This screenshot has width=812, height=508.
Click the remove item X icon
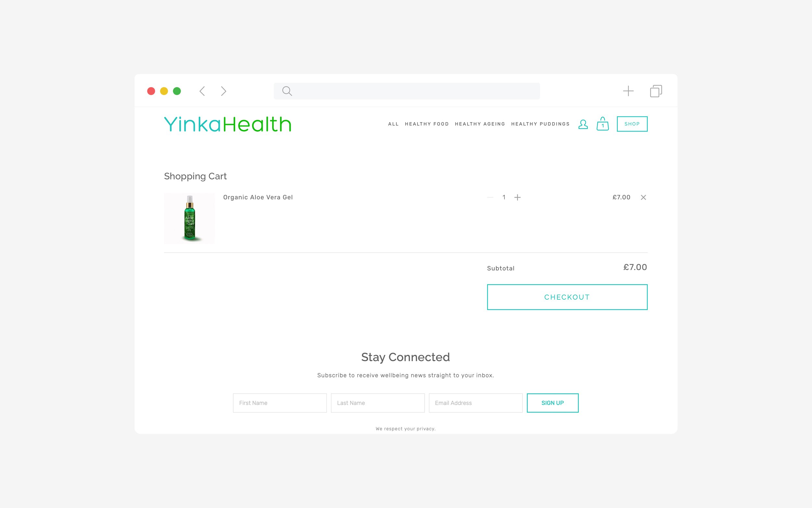(644, 197)
